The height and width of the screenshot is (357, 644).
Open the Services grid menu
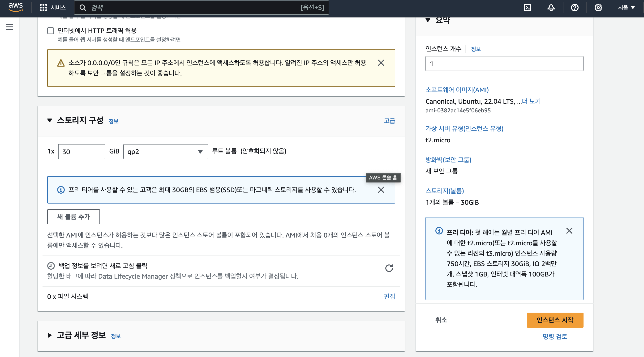(43, 8)
